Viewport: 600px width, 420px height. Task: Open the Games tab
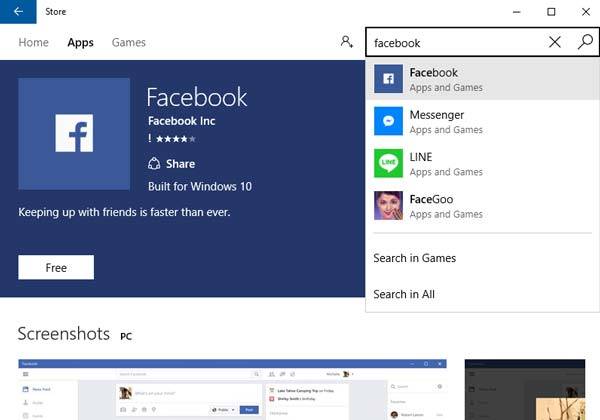pyautogui.click(x=129, y=42)
